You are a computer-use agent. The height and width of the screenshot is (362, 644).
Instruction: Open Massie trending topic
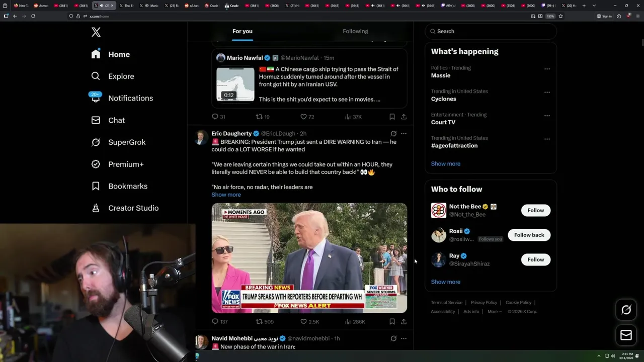tap(440, 75)
